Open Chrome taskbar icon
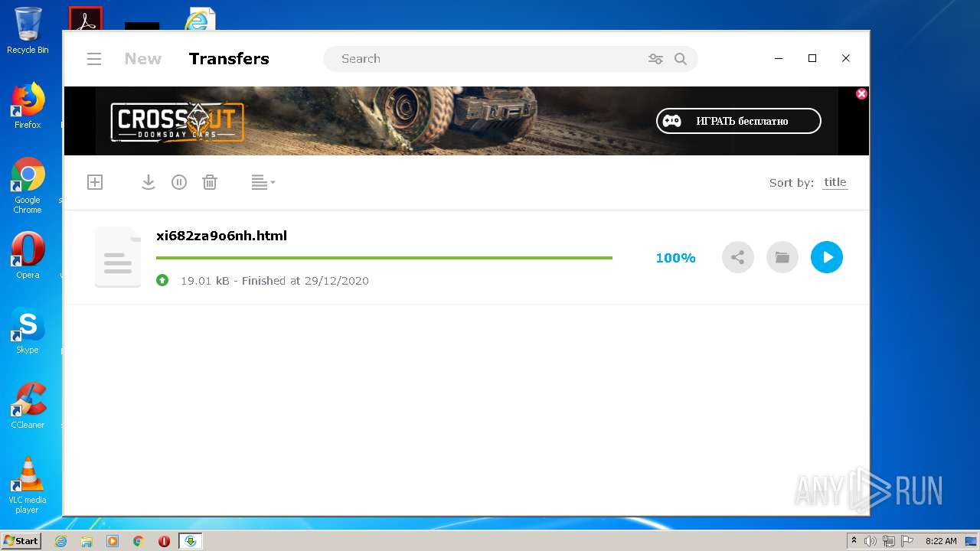The image size is (980, 551). (139, 541)
